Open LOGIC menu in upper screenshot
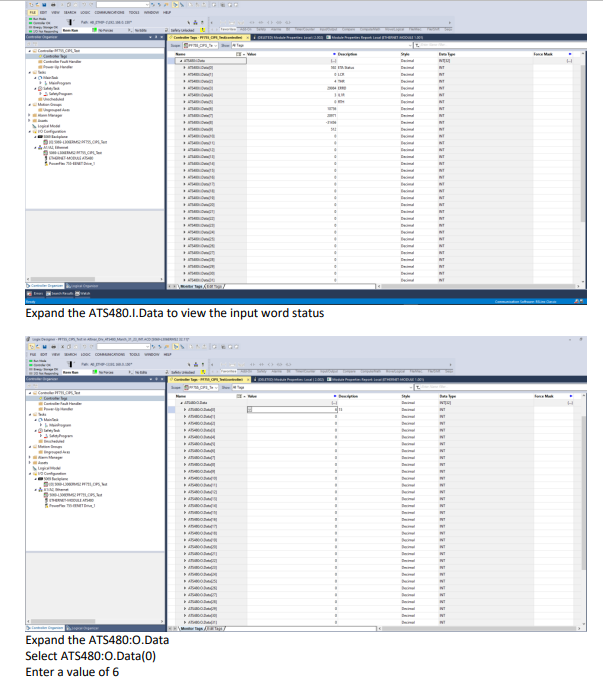Viewport: 603px width, 685px height. pos(85,13)
